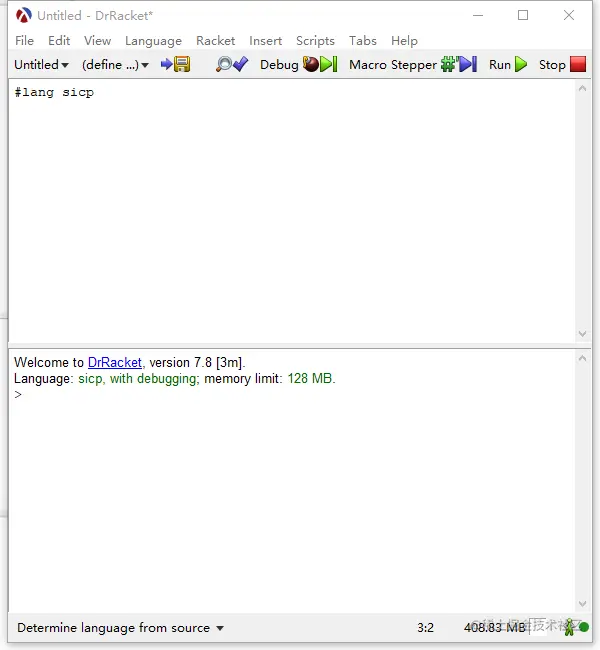The image size is (600, 650).
Task: Open the View menu
Action: (97, 41)
